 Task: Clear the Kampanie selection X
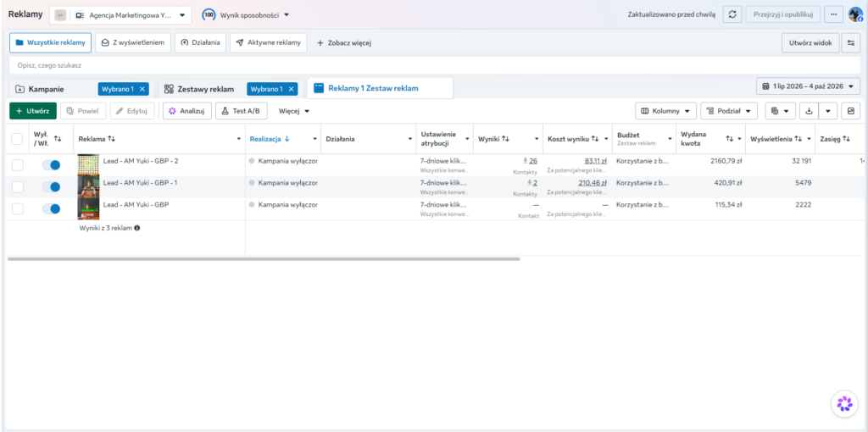[x=142, y=89]
